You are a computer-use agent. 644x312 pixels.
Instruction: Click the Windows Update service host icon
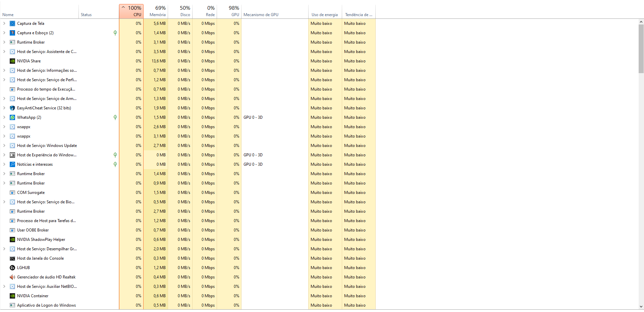pos(12,146)
